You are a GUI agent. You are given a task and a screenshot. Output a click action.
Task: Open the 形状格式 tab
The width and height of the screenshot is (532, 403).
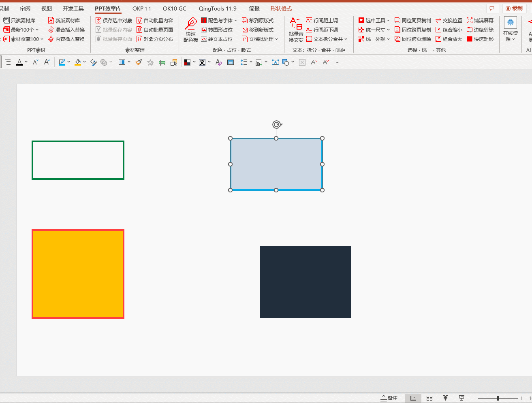tap(281, 9)
